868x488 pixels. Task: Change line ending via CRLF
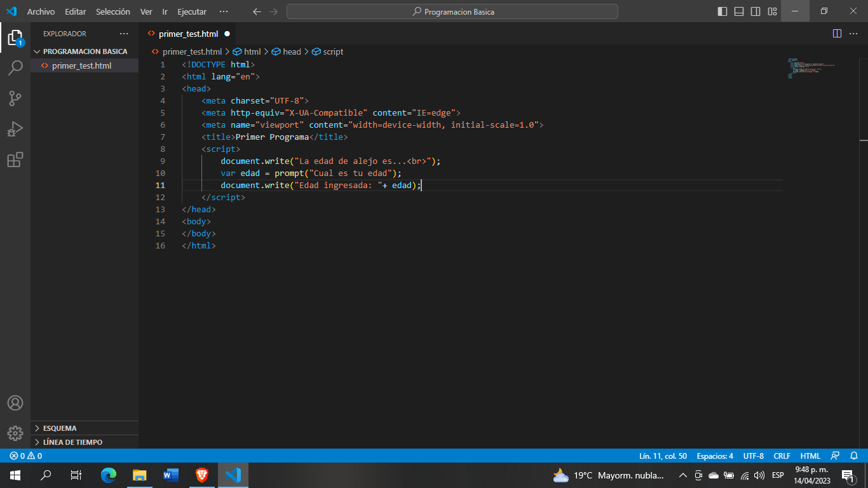pyautogui.click(x=782, y=456)
